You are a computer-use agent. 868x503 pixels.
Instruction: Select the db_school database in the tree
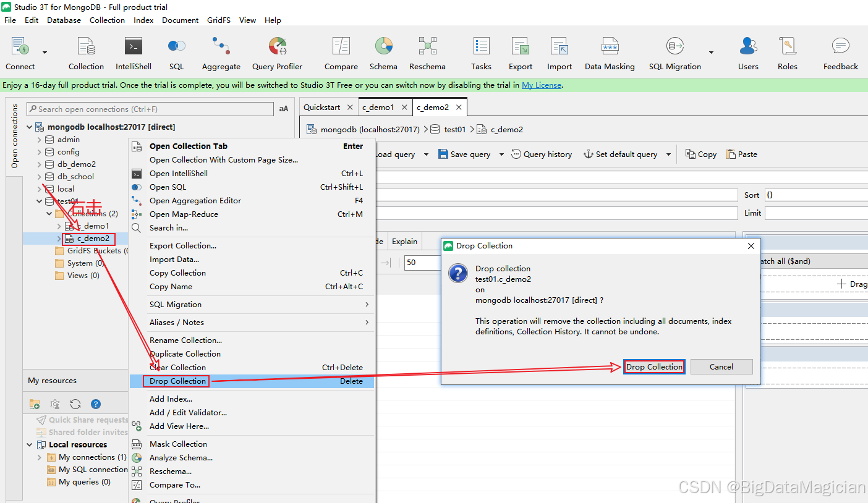pyautogui.click(x=75, y=177)
